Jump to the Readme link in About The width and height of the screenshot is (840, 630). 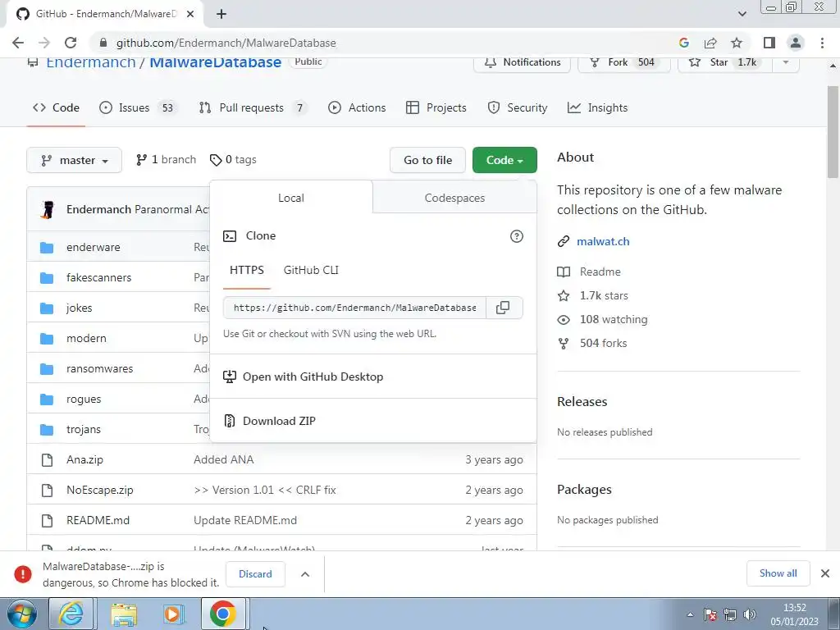600,272
